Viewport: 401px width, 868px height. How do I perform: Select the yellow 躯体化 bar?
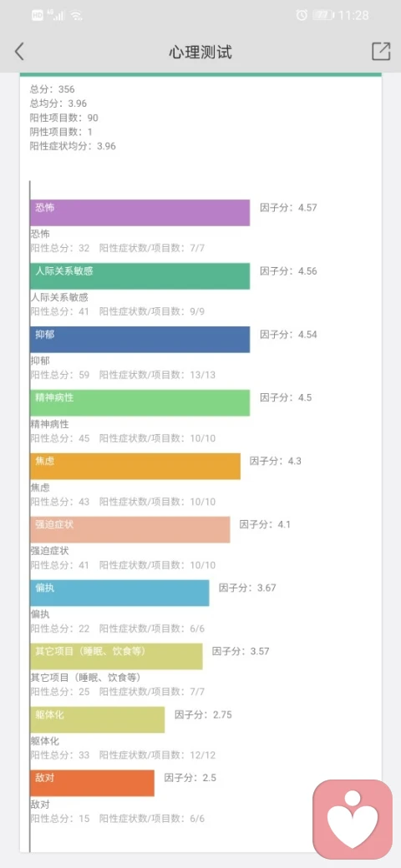coord(98,719)
